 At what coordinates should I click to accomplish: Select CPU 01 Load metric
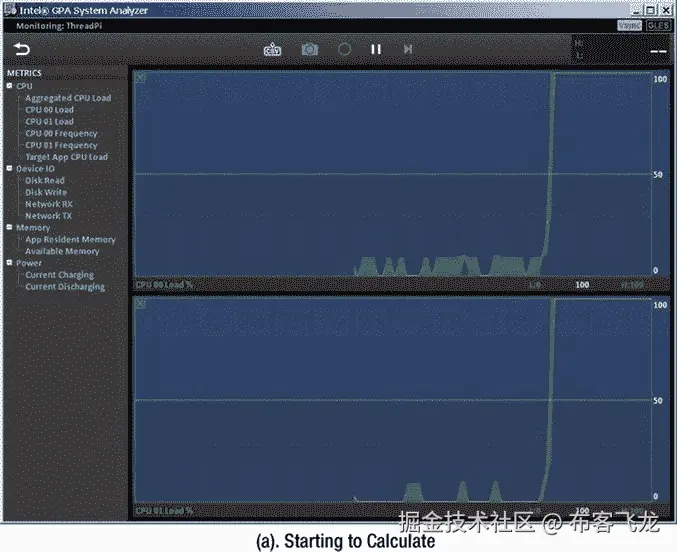(49, 121)
